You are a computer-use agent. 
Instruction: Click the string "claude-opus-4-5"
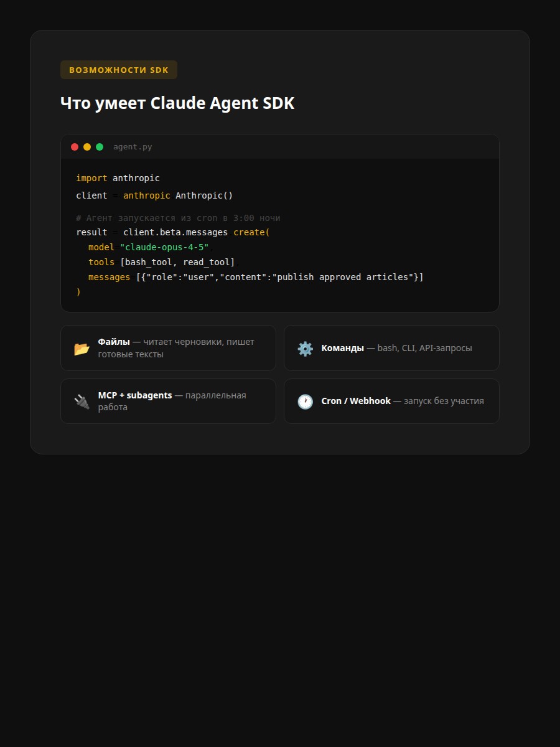pyautogui.click(x=164, y=247)
